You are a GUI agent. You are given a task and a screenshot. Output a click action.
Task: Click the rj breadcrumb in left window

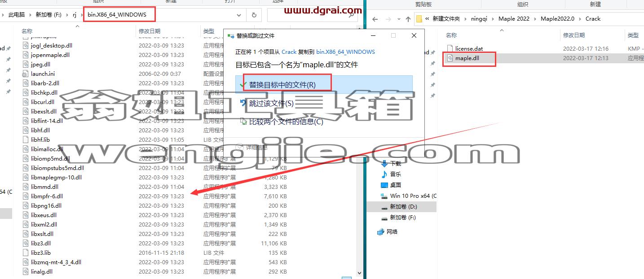click(75, 14)
